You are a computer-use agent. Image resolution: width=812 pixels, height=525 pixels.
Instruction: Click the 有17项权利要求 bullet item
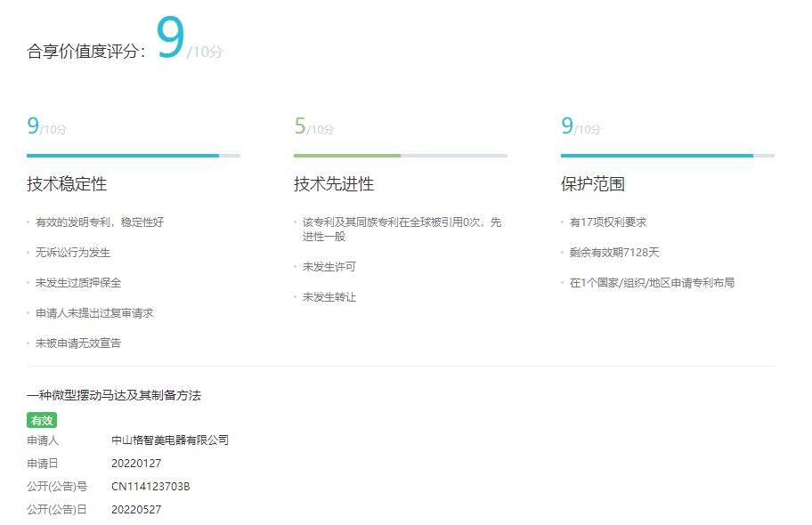click(x=608, y=222)
